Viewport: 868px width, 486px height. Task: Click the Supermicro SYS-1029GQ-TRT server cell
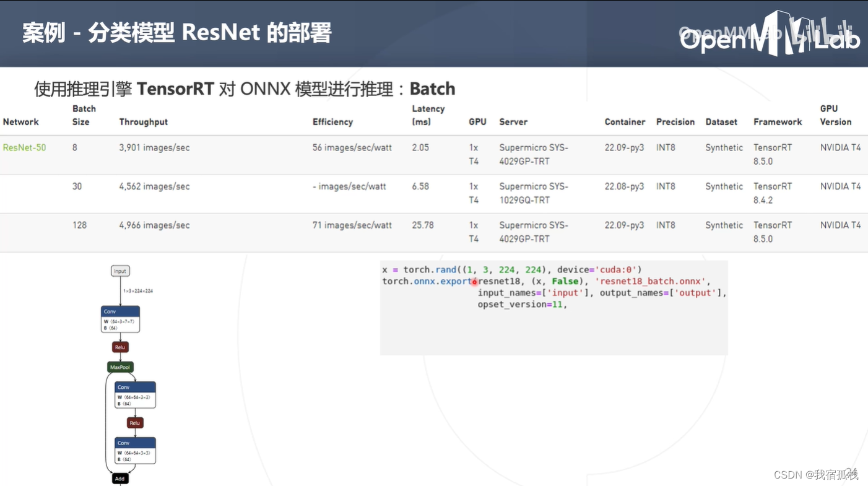534,193
